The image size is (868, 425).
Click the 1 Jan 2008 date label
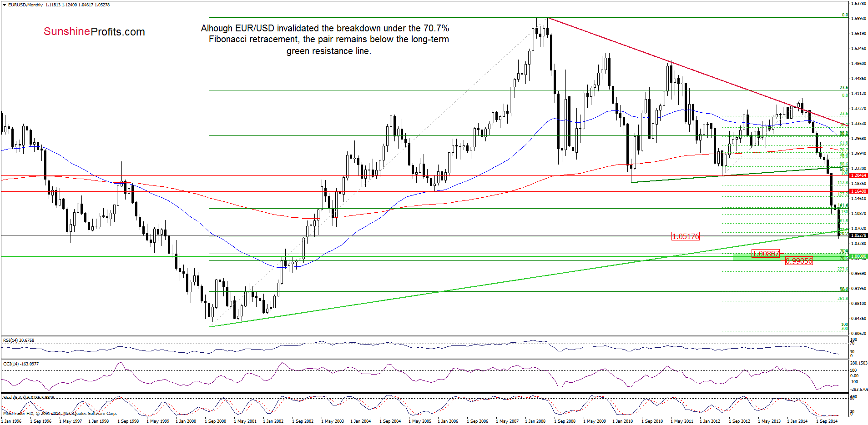pos(535,421)
